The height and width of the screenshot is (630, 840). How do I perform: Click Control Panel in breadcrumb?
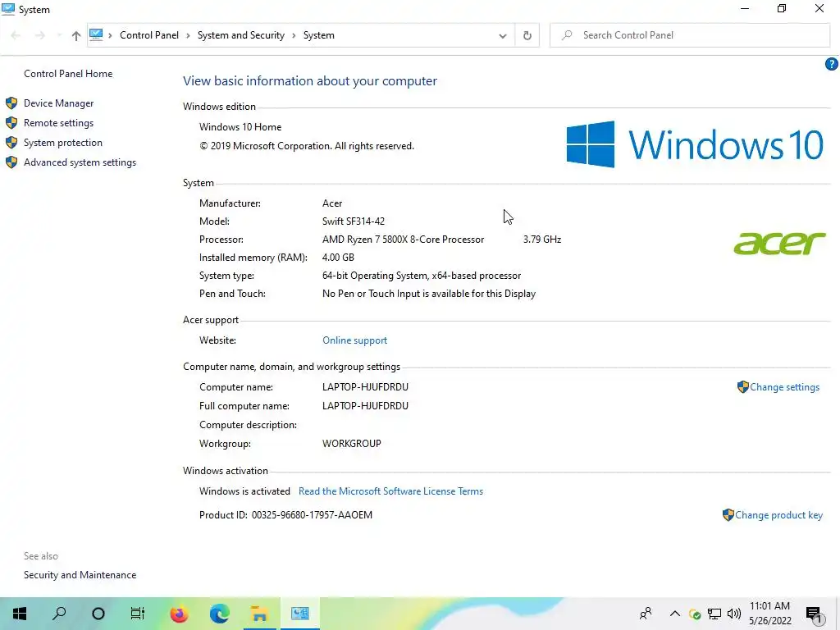point(149,34)
